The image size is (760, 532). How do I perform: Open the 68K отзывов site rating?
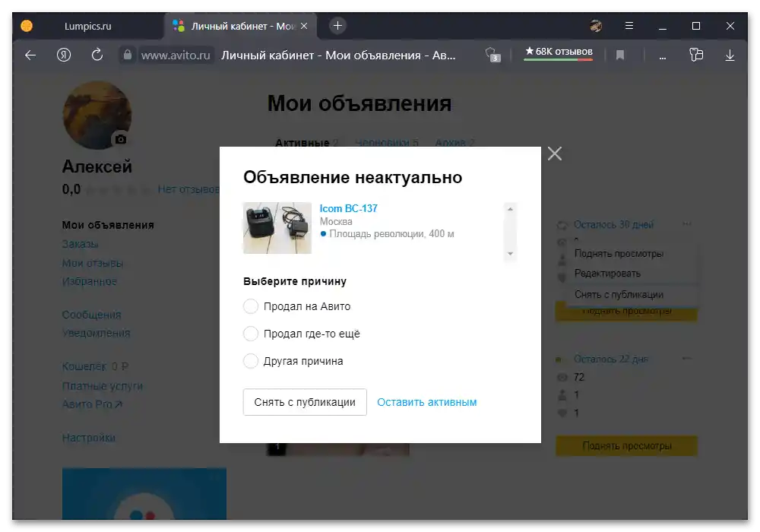pyautogui.click(x=559, y=52)
